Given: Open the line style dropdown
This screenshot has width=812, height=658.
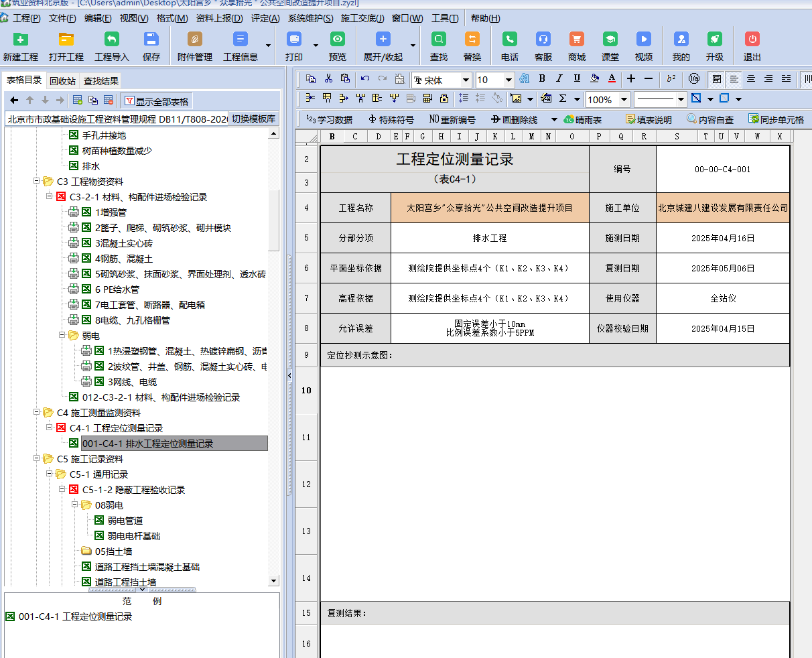Looking at the screenshot, I should [x=681, y=100].
